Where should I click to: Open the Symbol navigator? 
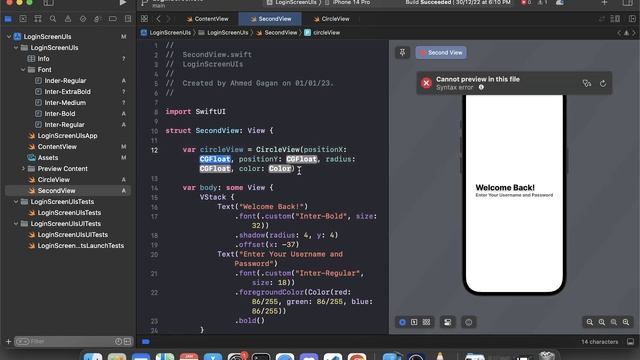click(x=38, y=19)
